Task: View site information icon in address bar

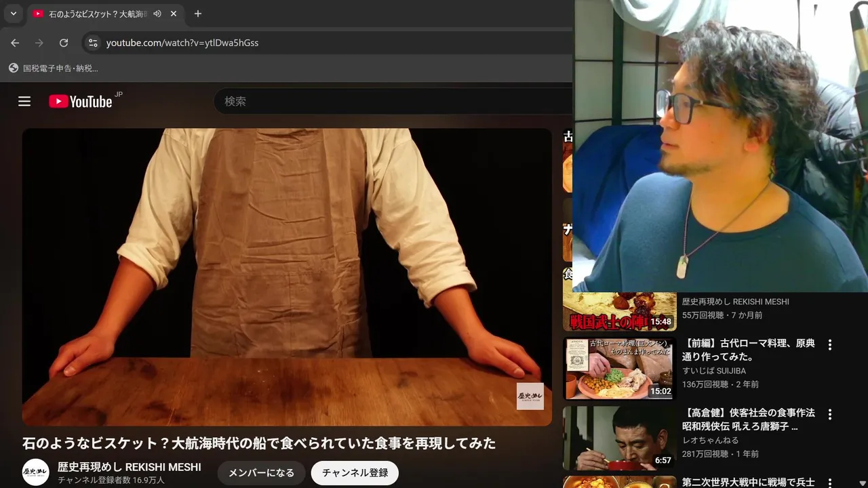Action: [x=93, y=43]
